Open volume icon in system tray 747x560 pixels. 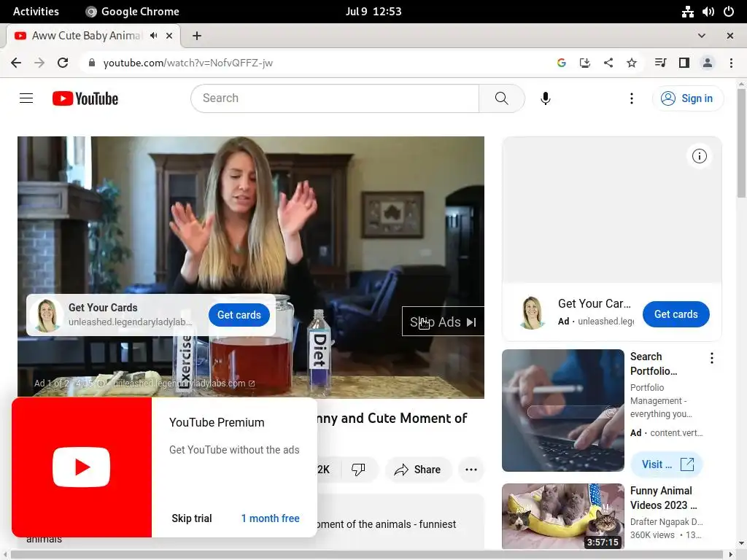point(708,12)
